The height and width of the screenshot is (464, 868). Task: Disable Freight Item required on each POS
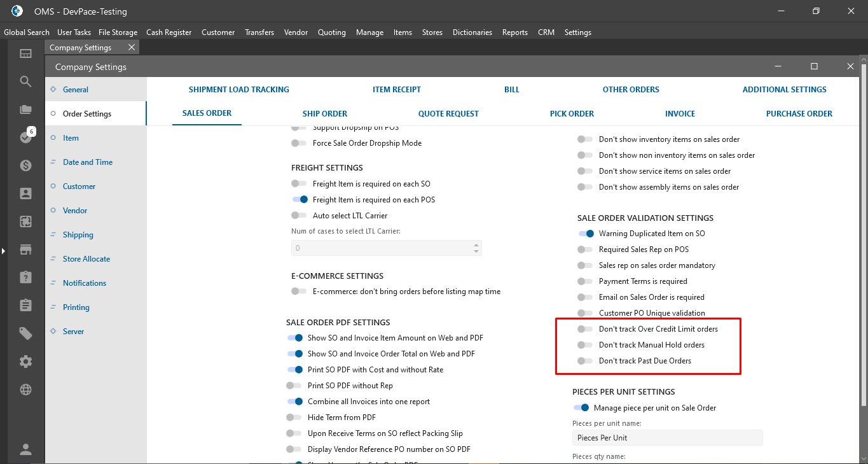click(300, 200)
